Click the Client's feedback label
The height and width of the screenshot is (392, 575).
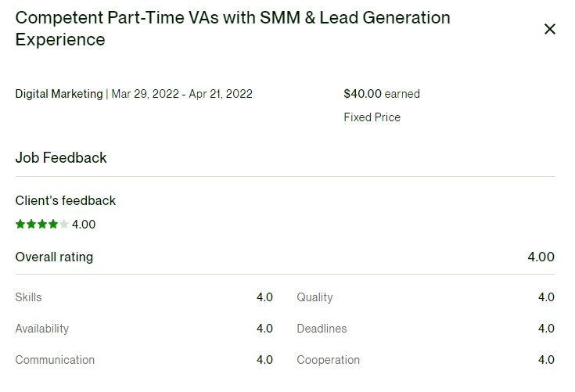pyautogui.click(x=66, y=201)
